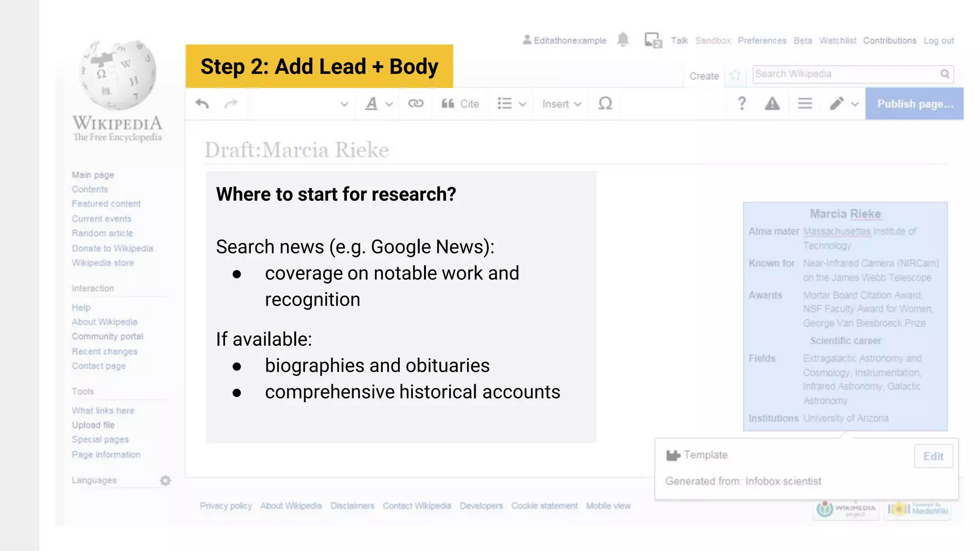The width and height of the screenshot is (980, 551).
Task: Click the Powered by MediaWiki badge
Action: pyautogui.click(x=917, y=509)
